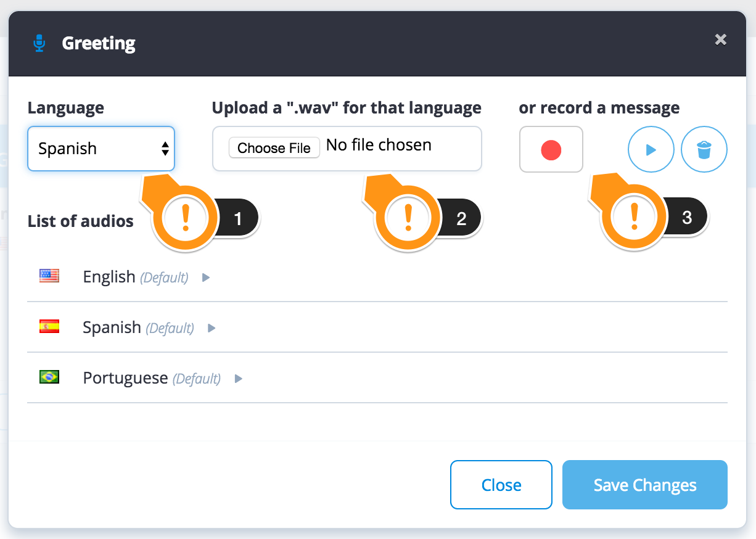Dismiss the Greeting dialog with the X
Image resolution: width=756 pixels, height=539 pixels.
[x=720, y=40]
